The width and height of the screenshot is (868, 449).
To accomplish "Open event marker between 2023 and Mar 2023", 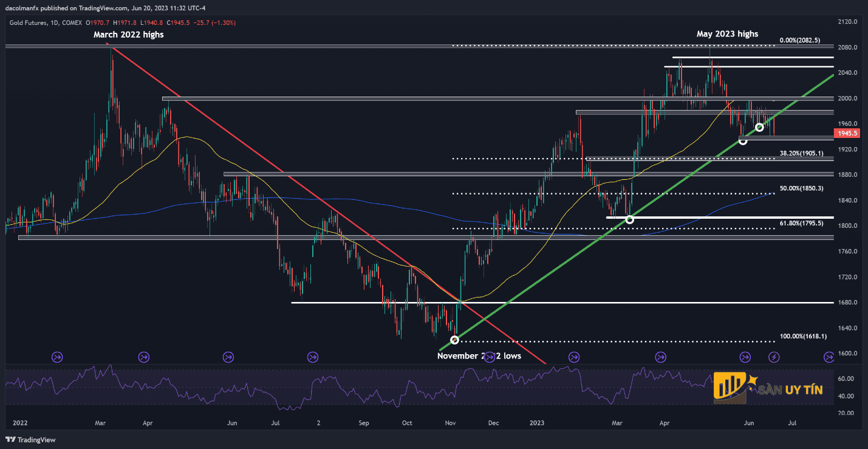I will coord(575,357).
